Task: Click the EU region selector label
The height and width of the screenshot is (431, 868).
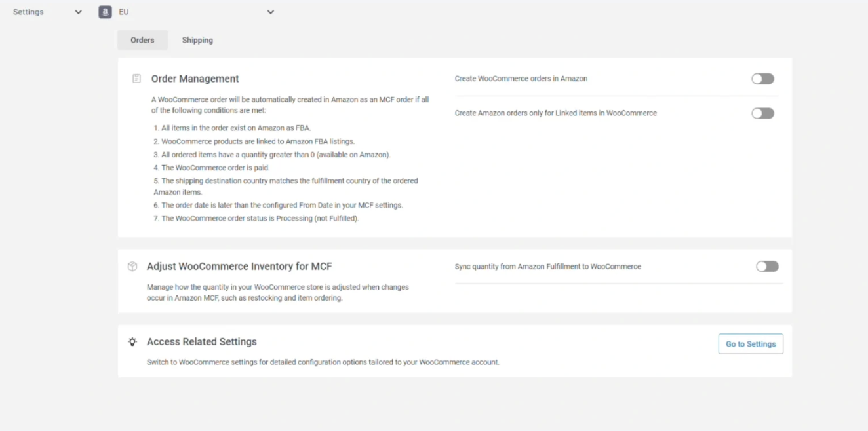Action: pyautogui.click(x=124, y=12)
